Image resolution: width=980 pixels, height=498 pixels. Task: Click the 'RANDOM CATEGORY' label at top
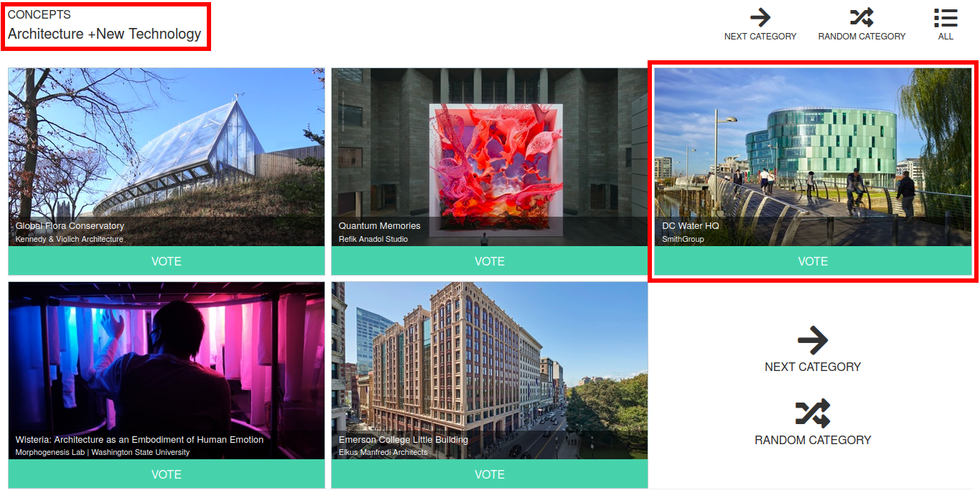point(862,37)
